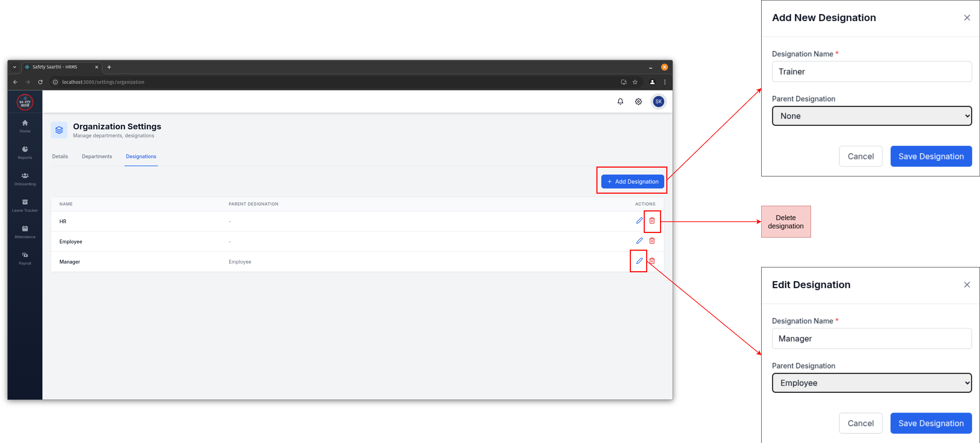
Task: Open the settings gear icon in header
Action: coord(638,102)
